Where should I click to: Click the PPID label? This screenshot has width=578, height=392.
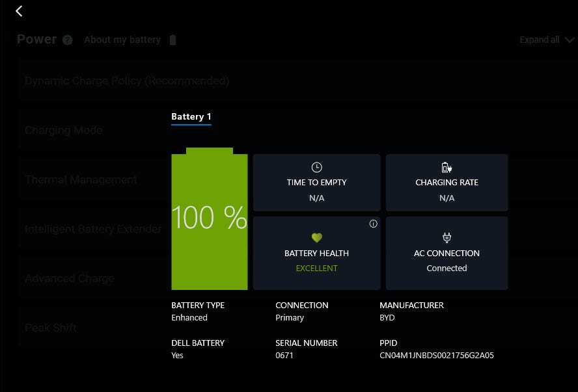[389, 343]
